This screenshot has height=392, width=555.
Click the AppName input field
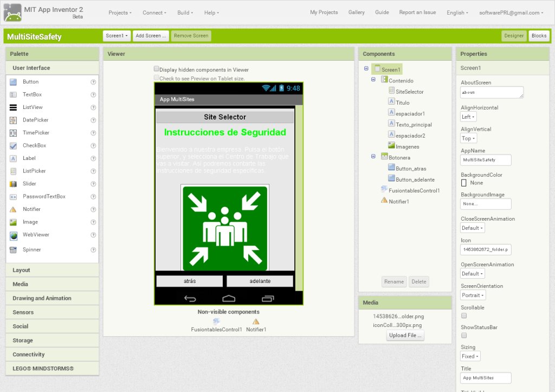tap(486, 160)
